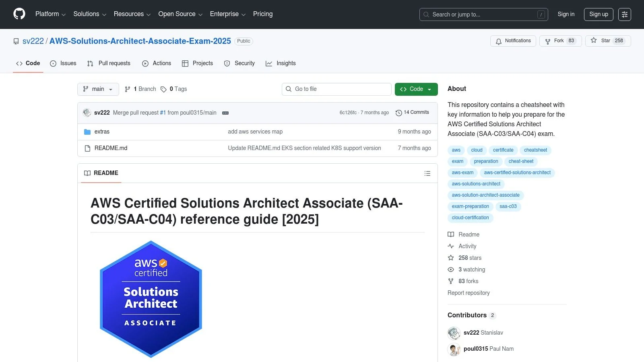Open the 0 Tags link
This screenshot has width=644, height=362.
click(x=174, y=89)
